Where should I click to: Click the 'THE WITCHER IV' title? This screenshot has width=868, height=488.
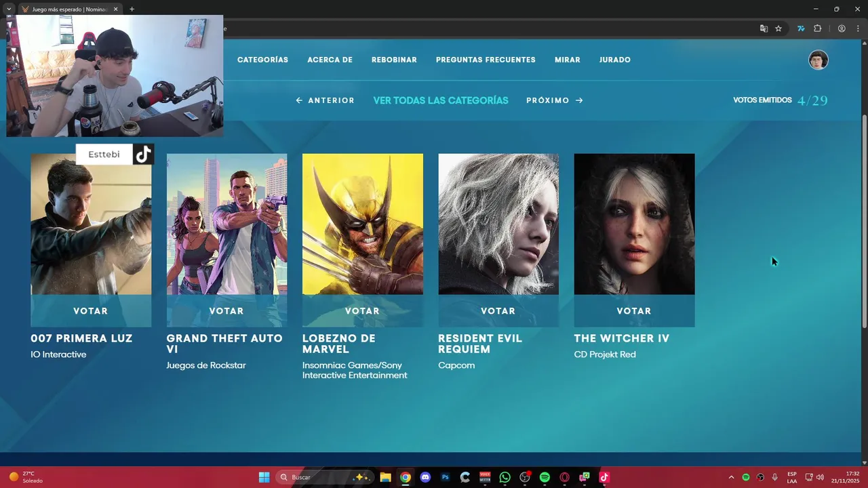pos(622,338)
